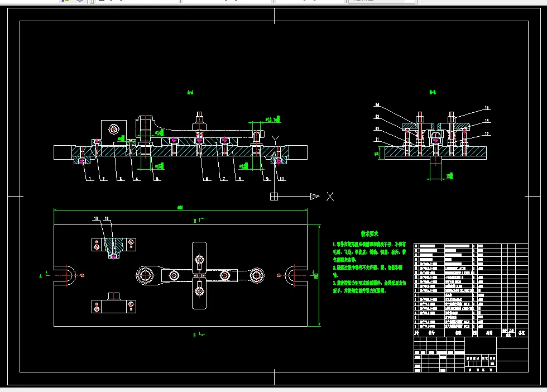Screen dimensions: 547x392
Task: Select the 材料 header cell in parts list
Action: pyautogui.click(x=489, y=333)
